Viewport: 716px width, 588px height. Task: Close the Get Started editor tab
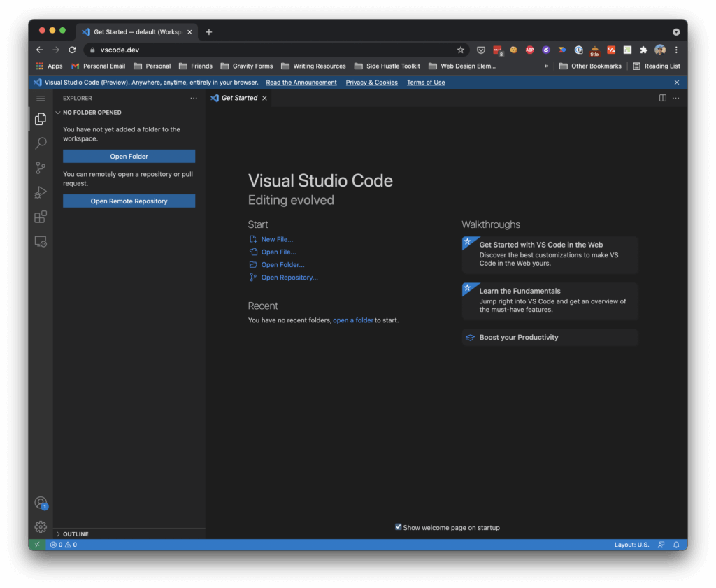pos(264,98)
